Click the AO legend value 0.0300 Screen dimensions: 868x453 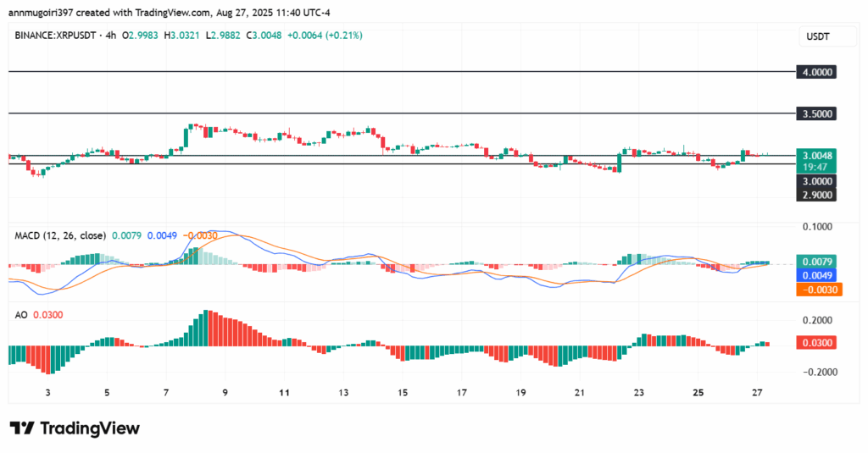point(48,315)
